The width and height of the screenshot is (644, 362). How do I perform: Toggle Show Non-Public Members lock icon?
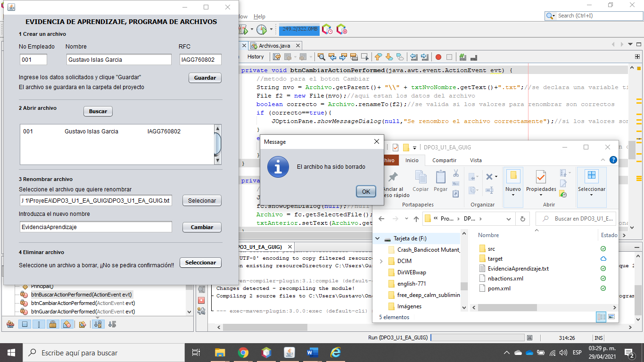53,324
